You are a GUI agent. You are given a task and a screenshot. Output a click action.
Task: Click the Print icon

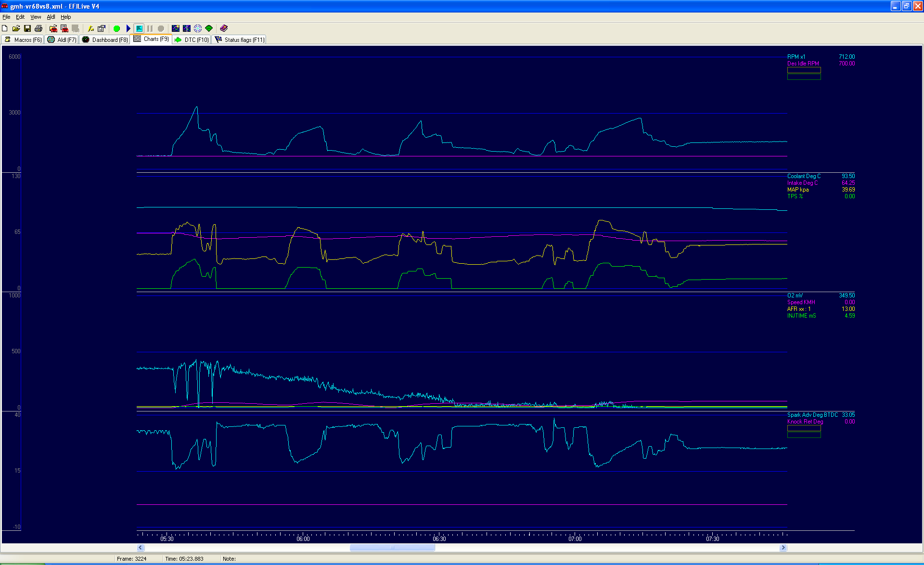tap(38, 28)
